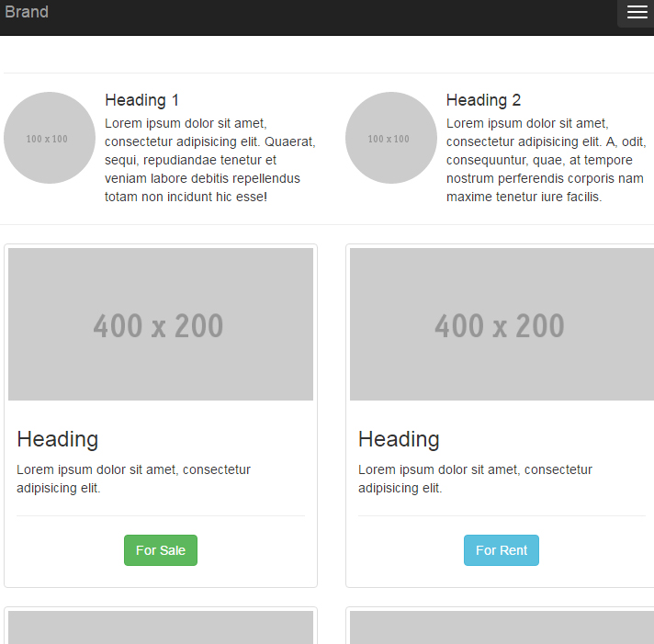The image size is (654, 644).
Task: Click Heading title in the For Rent card
Action: coord(399,439)
